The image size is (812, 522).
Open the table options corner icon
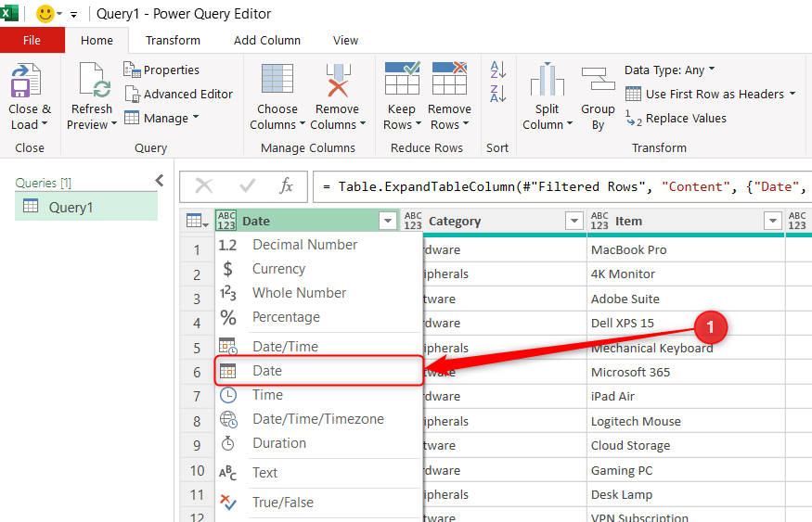point(197,221)
